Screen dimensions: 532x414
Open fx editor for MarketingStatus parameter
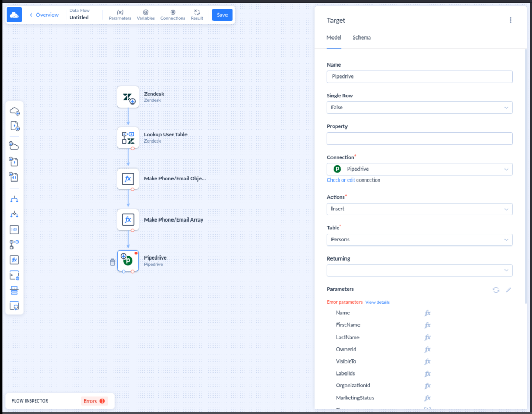(x=428, y=398)
